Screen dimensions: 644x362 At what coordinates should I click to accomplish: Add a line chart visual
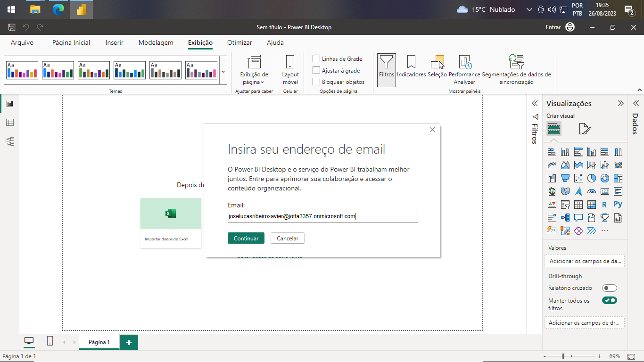coord(552,165)
